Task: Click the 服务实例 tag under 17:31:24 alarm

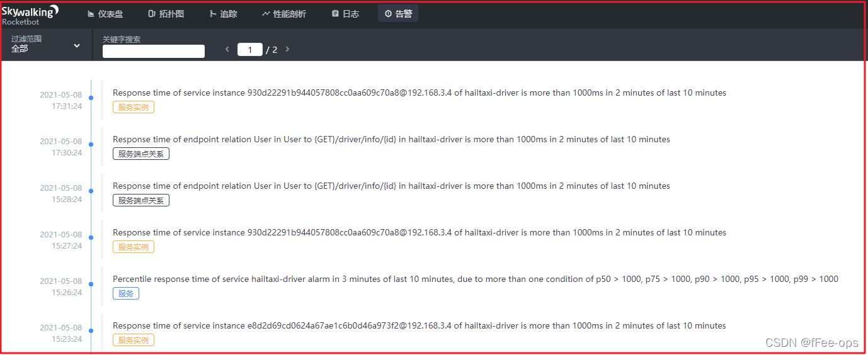Action: pos(134,107)
